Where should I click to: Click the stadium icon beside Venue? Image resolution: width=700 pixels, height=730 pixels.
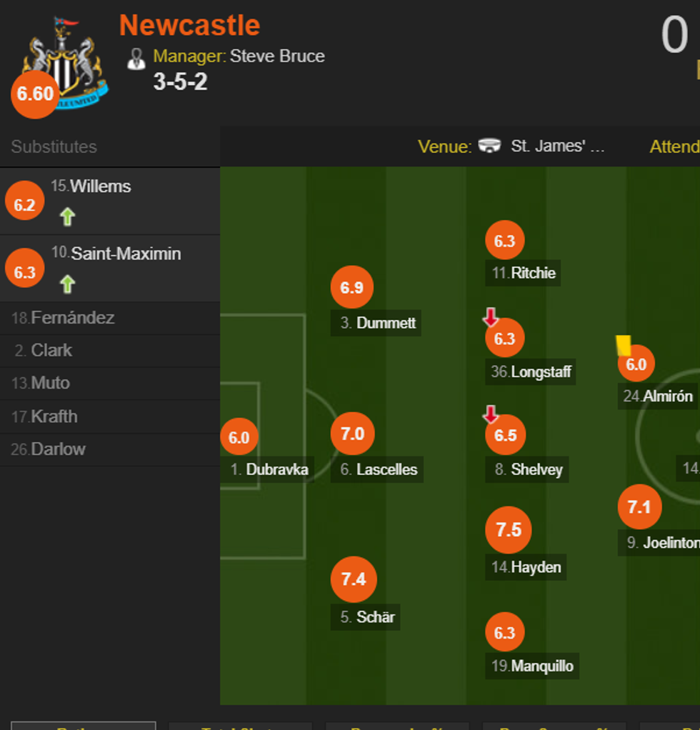click(489, 146)
